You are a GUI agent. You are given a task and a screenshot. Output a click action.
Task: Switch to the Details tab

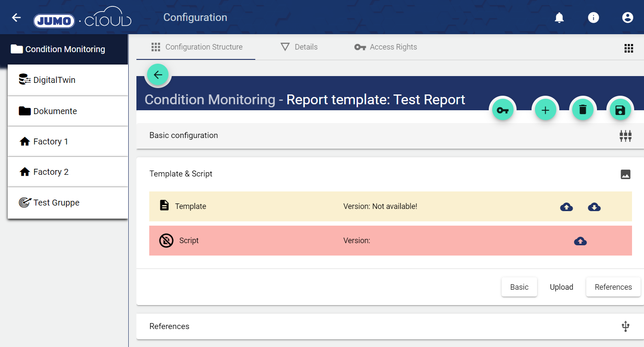(299, 47)
